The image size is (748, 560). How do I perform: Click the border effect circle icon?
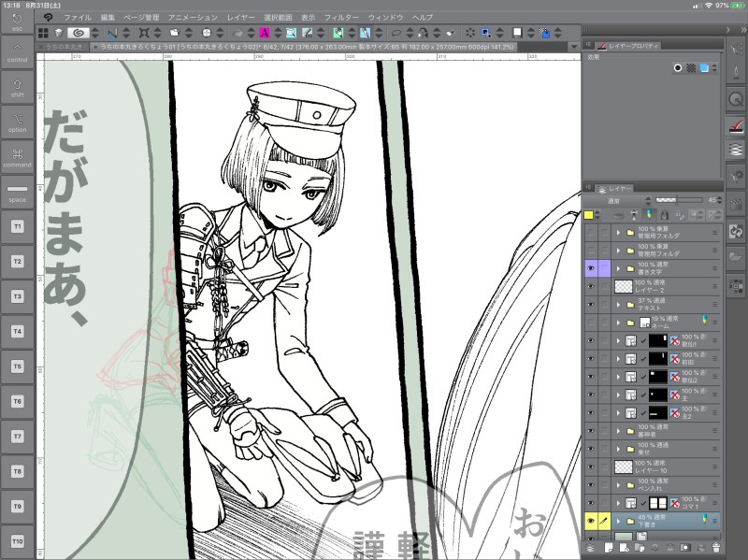point(677,68)
